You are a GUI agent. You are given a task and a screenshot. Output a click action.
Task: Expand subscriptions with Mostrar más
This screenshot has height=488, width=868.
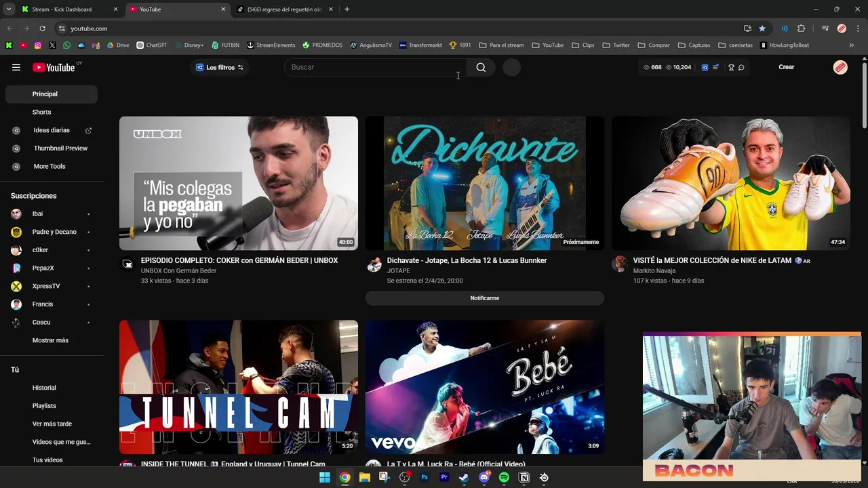(50, 340)
